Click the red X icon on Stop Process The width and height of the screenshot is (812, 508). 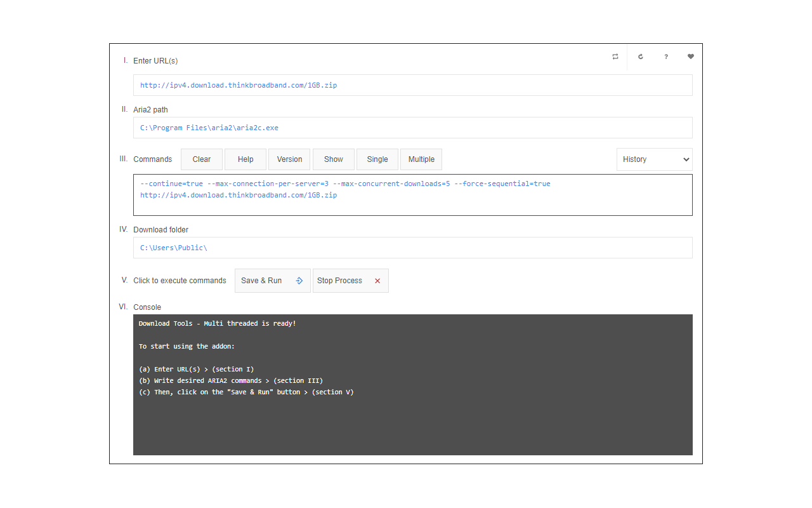pos(377,281)
